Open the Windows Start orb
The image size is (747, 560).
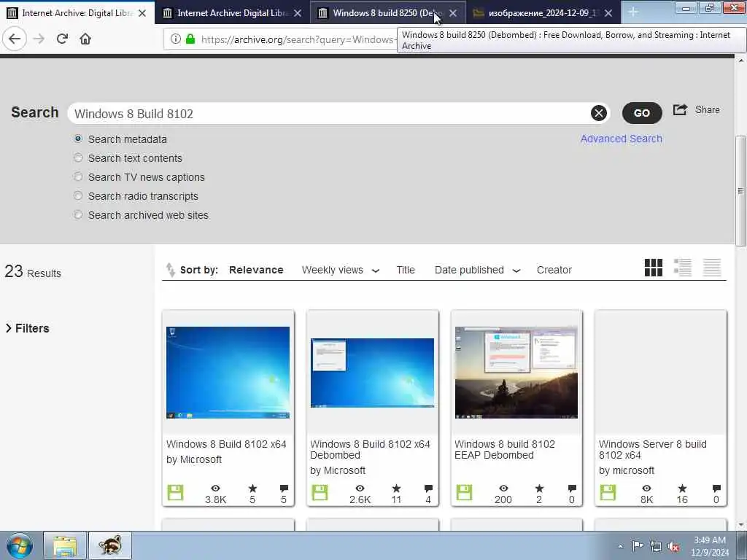[x=20, y=545]
